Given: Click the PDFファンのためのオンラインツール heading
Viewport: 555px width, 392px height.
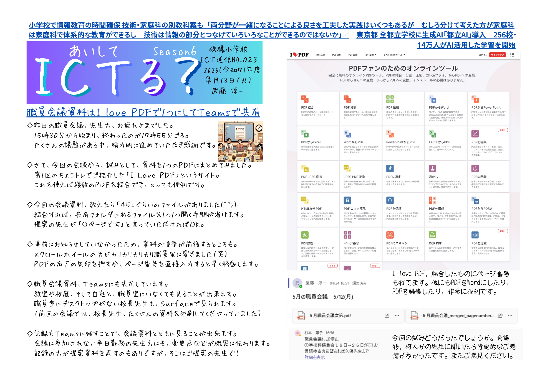Looking at the screenshot, I should tap(403, 68).
